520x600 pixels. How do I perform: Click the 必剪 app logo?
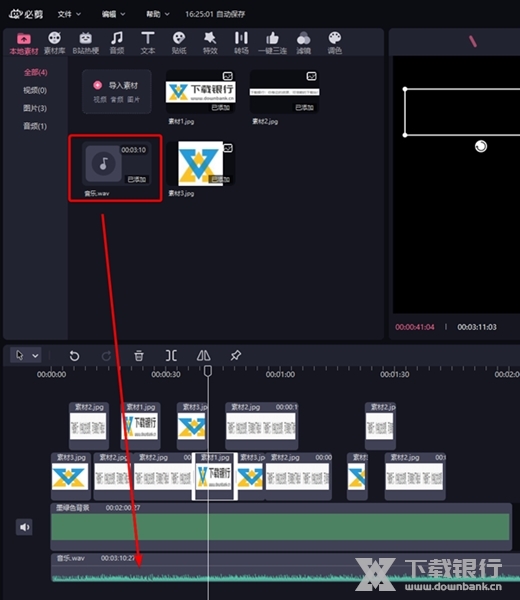[26, 14]
